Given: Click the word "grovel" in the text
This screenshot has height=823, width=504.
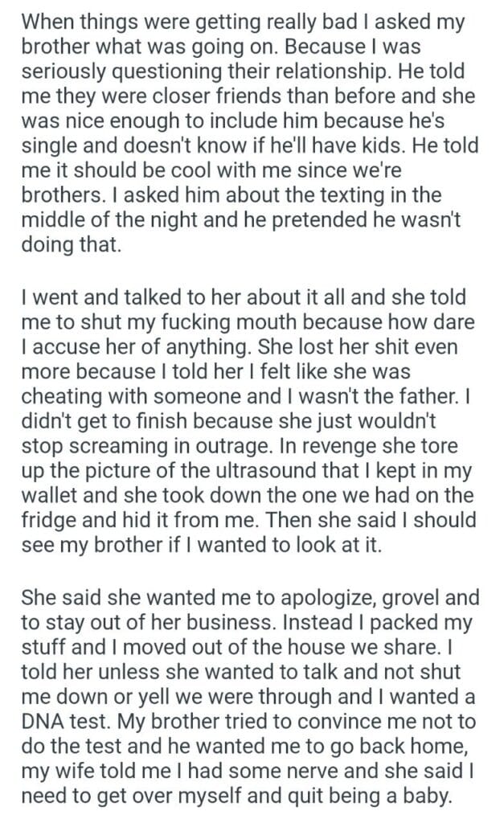Looking at the screenshot, I should point(390,597).
